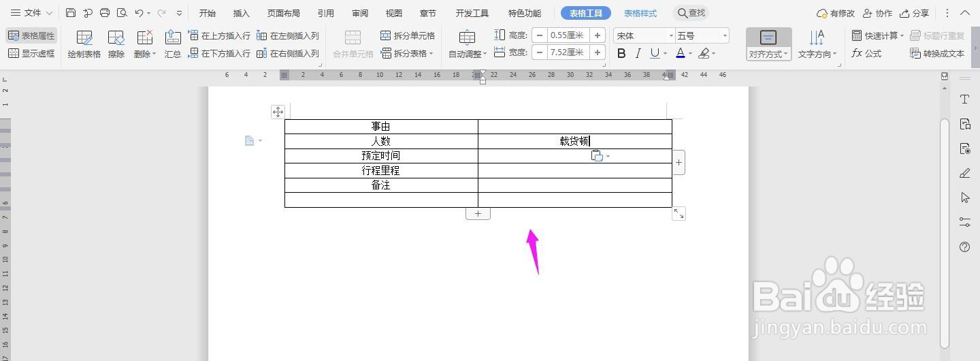Viewport: 980px width, 361px height.
Task: Click the table move handle
Action: 278,112
